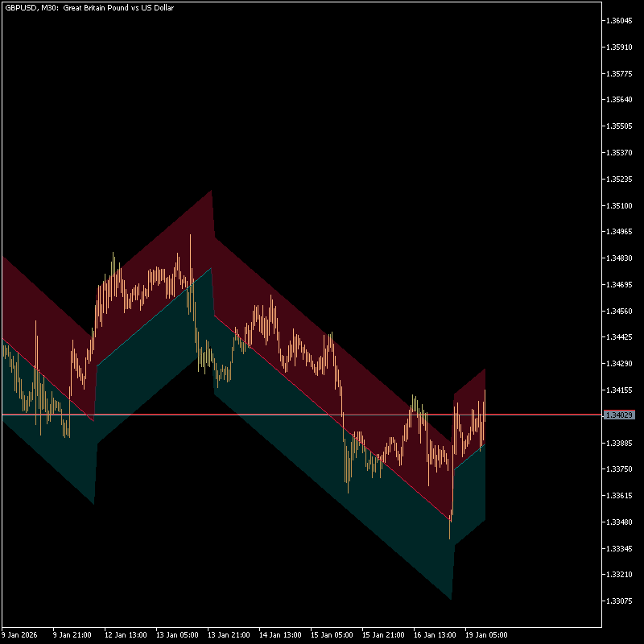Viewport: 644px width, 644px height.
Task: Select the red horizontal price line
Action: pyautogui.click(x=242, y=415)
